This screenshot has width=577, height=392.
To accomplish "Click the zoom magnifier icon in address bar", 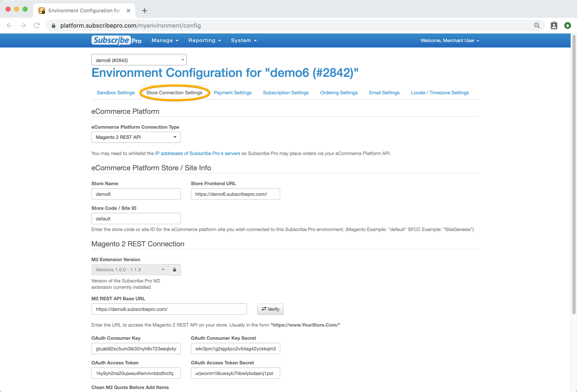I will click(x=537, y=25).
